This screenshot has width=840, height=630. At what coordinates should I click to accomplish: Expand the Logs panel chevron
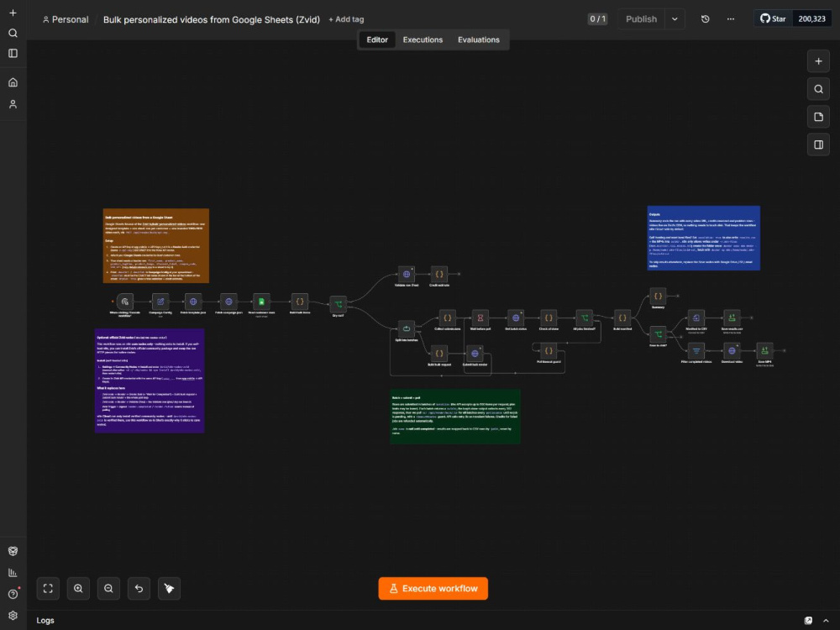[x=826, y=621]
